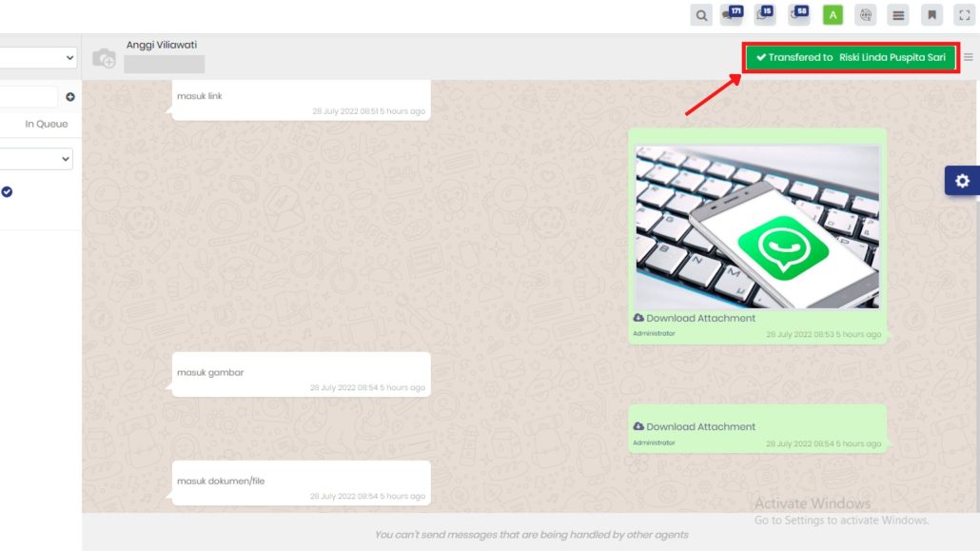Open the hamburger menu in top toolbar
The image size is (980, 551).
tap(898, 15)
